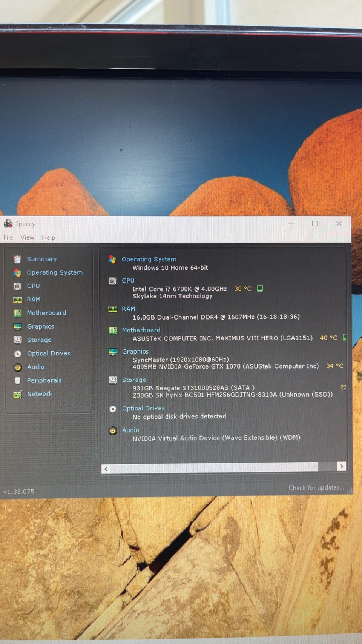Click the Optical Drives heading link in summary
Screen dimensions: 362x644
pyautogui.click(x=143, y=408)
